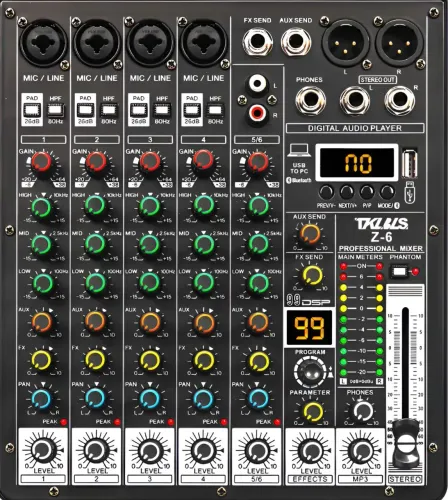Click the audio player display showing 'no'
The width and height of the screenshot is (448, 500).
pos(357,163)
